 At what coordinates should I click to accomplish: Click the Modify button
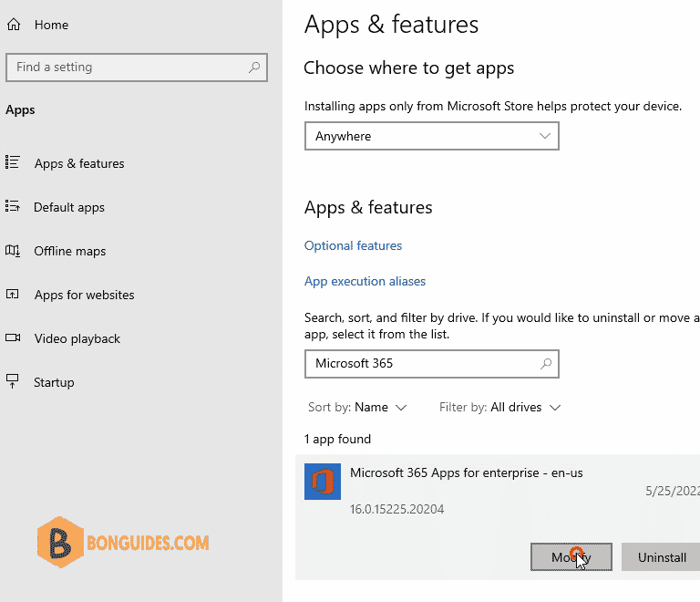[571, 557]
